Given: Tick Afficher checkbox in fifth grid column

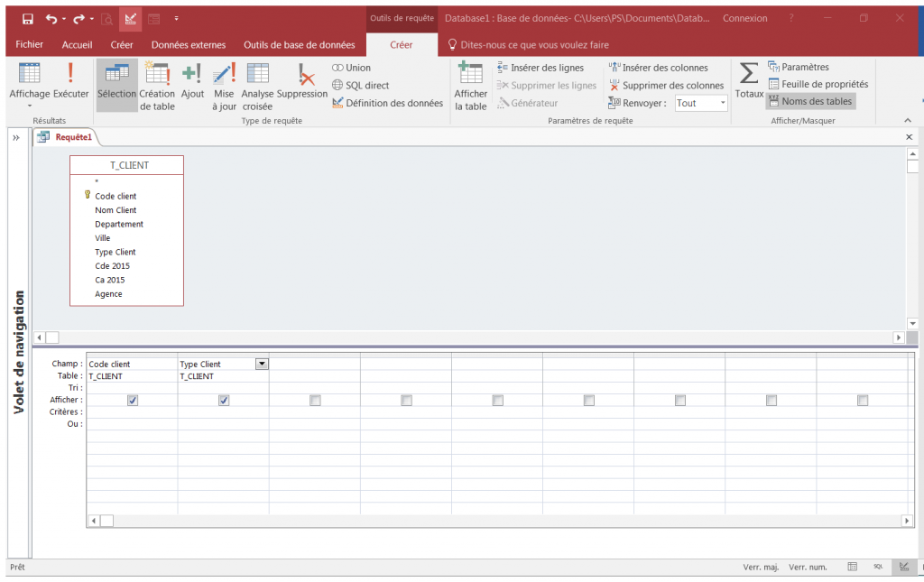Looking at the screenshot, I should coord(498,401).
